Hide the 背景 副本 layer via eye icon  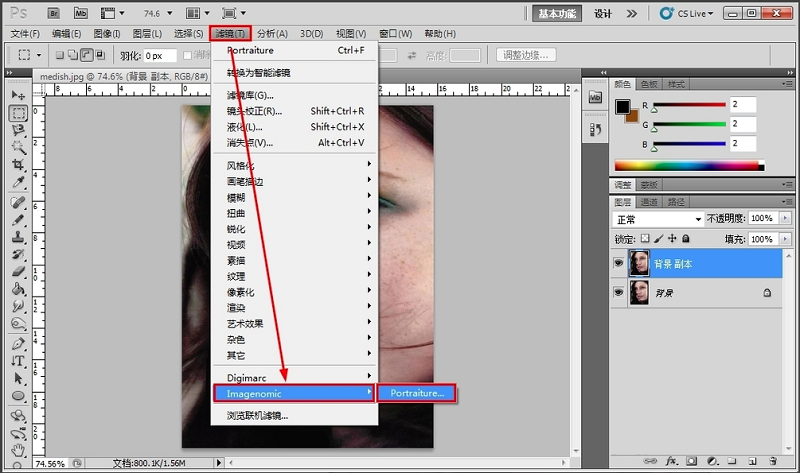pyautogui.click(x=618, y=264)
